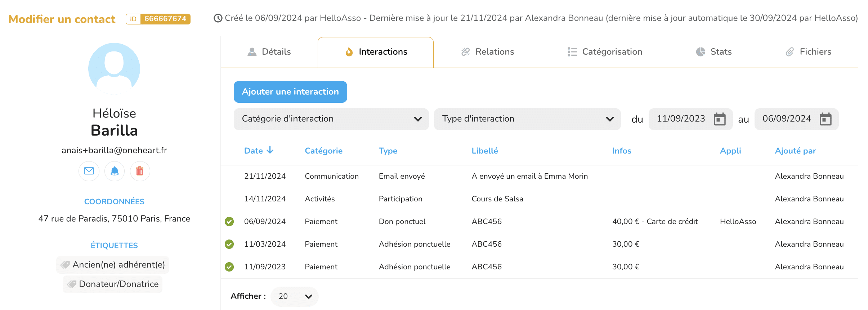Click the envelope email icon under contact
This screenshot has height=310, width=868.
pos(89,171)
